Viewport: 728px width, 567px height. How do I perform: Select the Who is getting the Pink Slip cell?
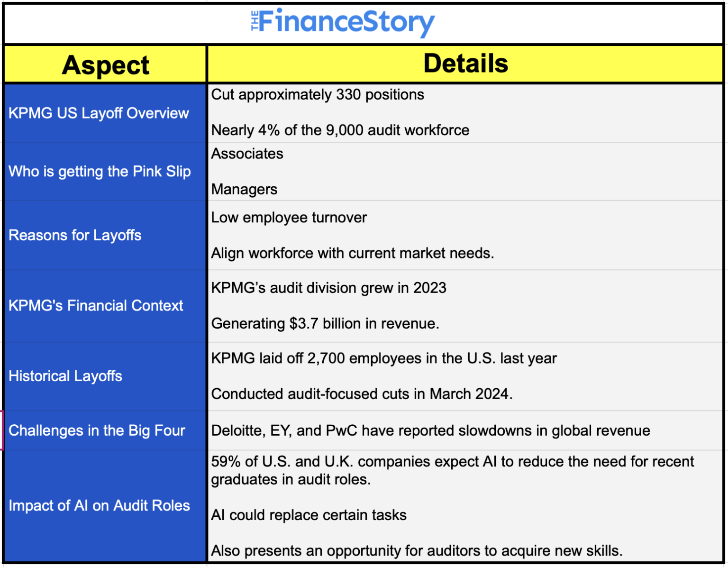coord(100,171)
